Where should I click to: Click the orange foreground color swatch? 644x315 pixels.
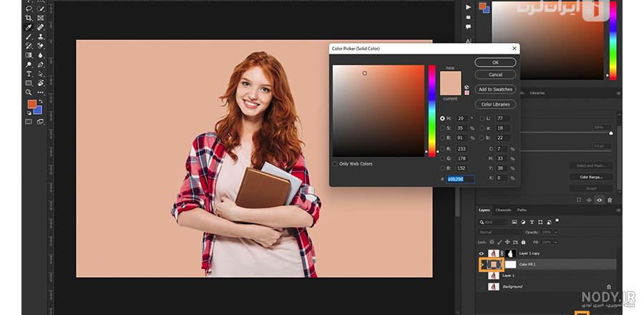click(x=31, y=104)
